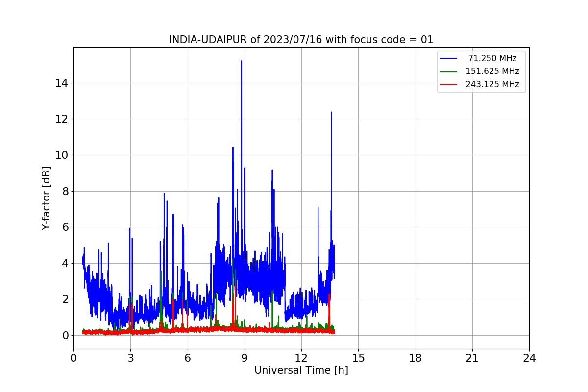The height and width of the screenshot is (392, 588).
Task: Click x-axis tick label 3
Action: pyautogui.click(x=130, y=358)
